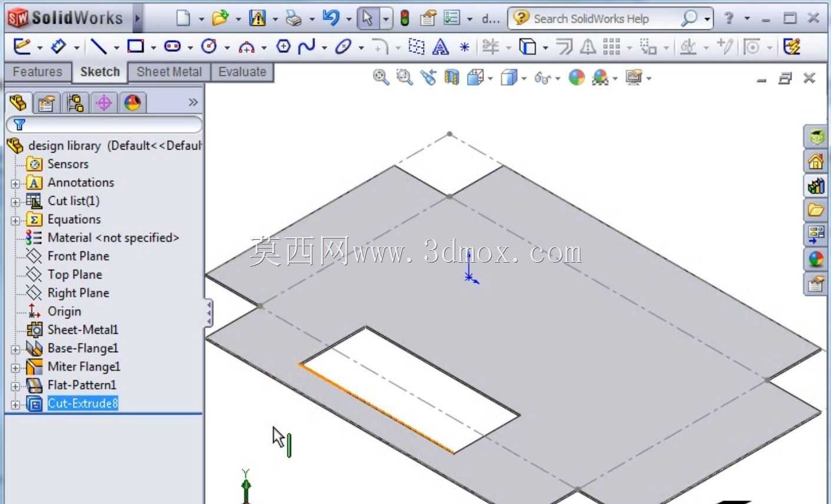Select the sketch Text tool
The image size is (831, 504).
point(440,46)
